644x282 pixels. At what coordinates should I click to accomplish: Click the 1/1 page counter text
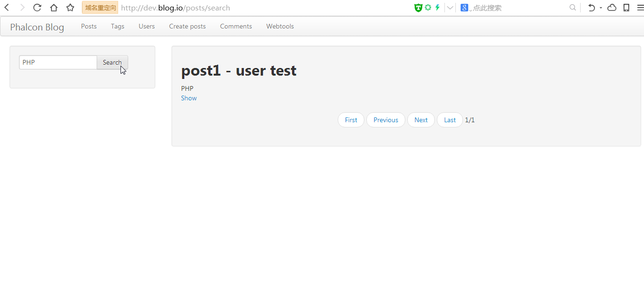tap(470, 120)
